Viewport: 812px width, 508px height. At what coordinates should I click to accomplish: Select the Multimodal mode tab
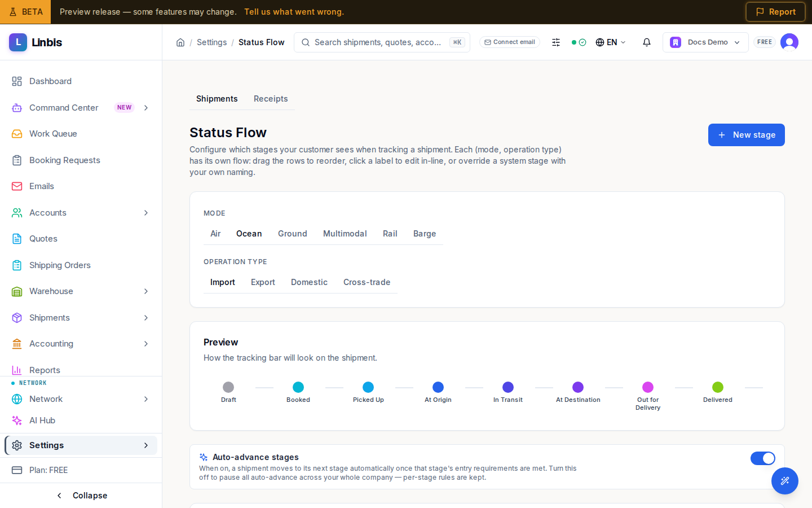coord(345,234)
